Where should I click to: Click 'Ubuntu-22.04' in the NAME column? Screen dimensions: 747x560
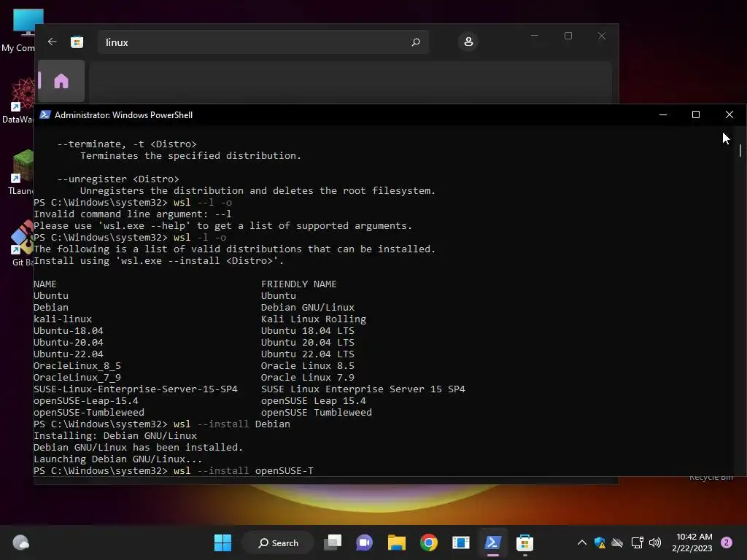pos(68,354)
